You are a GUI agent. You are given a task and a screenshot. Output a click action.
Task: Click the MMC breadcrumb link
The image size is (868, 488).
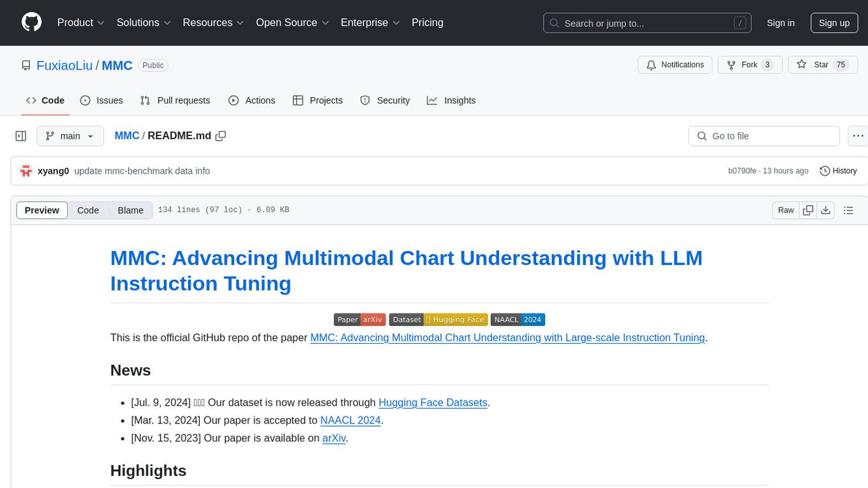(x=127, y=135)
